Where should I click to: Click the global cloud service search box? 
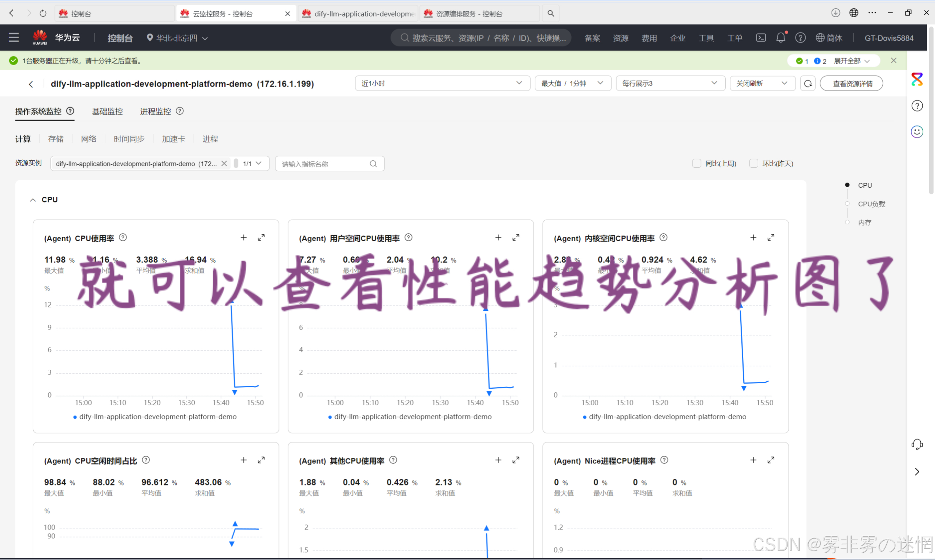(x=481, y=38)
